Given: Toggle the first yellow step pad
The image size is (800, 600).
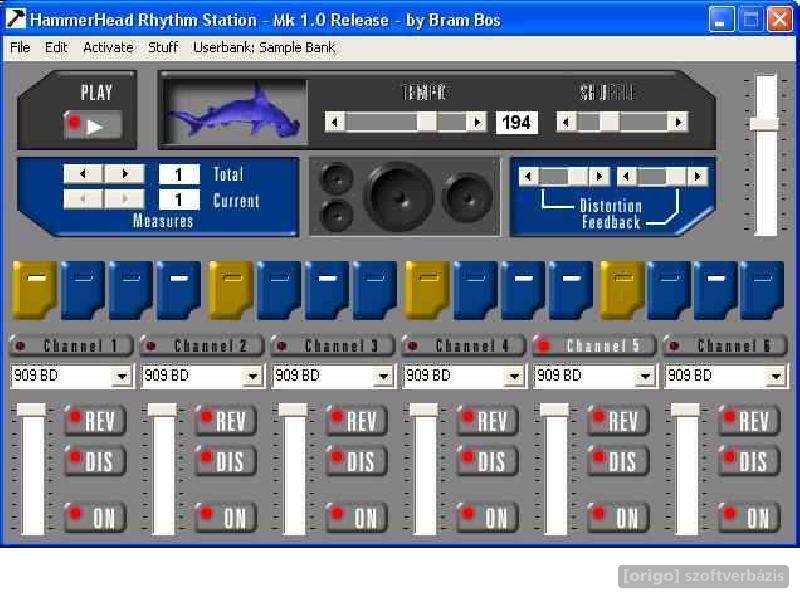Looking at the screenshot, I should tap(35, 290).
